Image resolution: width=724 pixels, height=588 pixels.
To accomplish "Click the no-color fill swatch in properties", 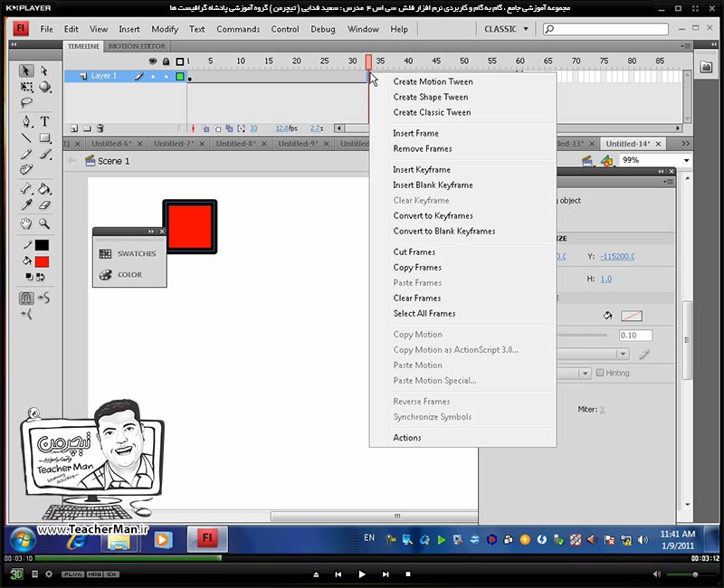I will pyautogui.click(x=632, y=316).
